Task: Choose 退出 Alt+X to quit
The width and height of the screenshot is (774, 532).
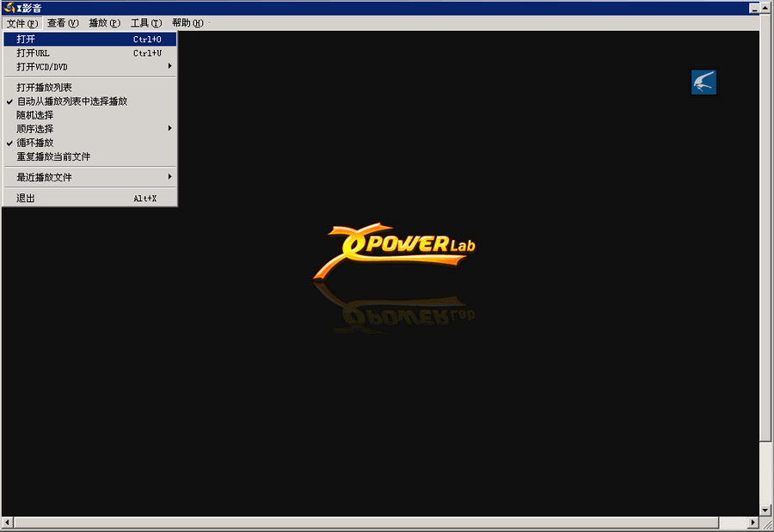Action: [x=89, y=198]
